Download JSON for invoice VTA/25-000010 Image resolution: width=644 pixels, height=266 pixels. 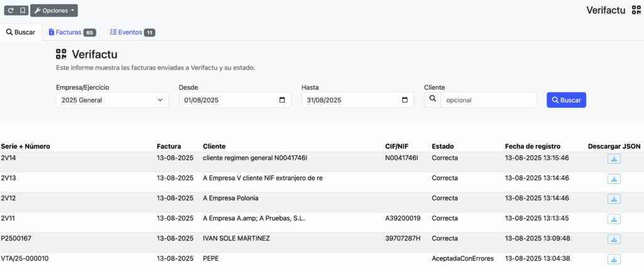click(614, 258)
